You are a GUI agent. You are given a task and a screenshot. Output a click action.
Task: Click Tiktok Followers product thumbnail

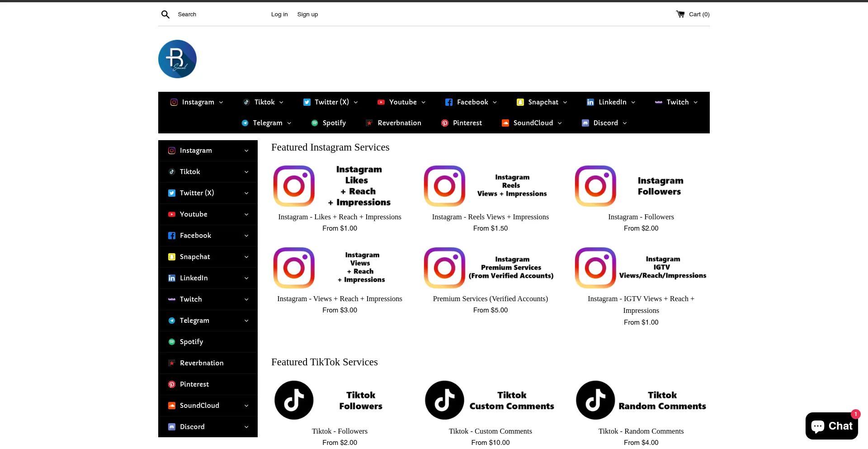pos(340,400)
